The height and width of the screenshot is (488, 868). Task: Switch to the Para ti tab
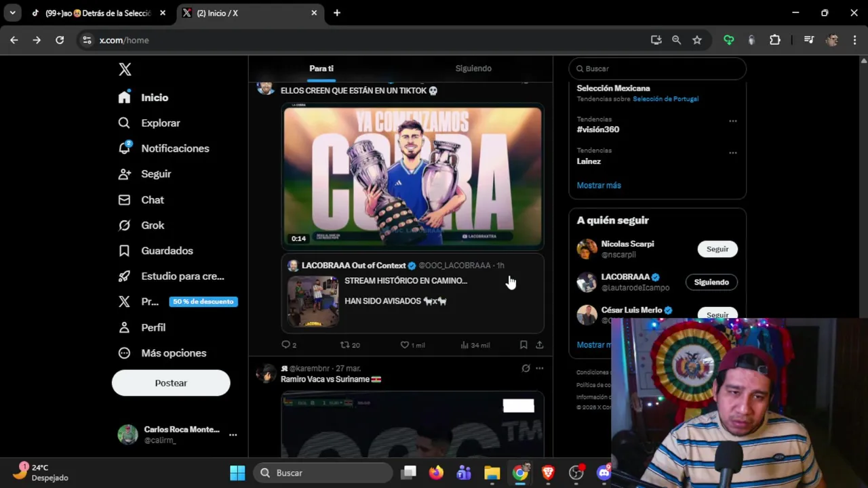click(x=321, y=68)
